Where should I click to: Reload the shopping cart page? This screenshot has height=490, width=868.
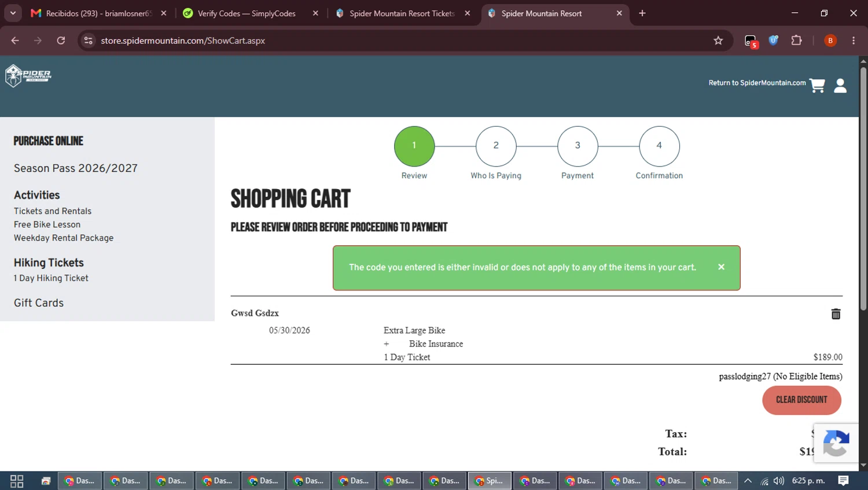[61, 40]
